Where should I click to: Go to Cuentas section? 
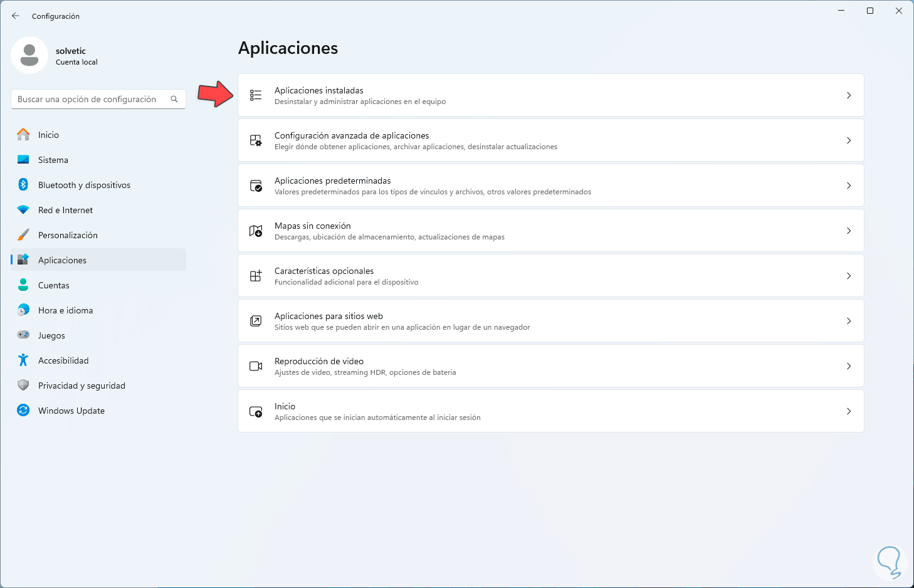[x=54, y=285]
